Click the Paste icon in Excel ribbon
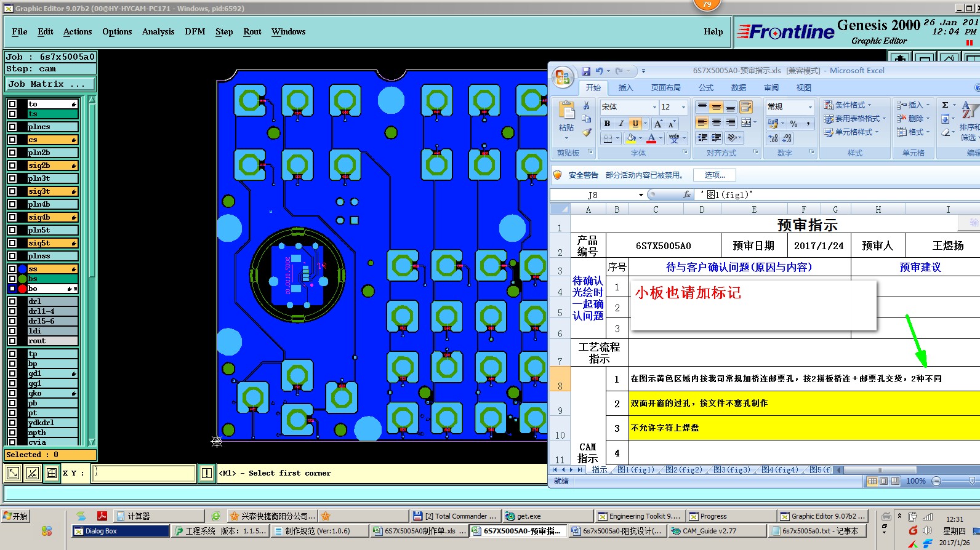Screen dimensions: 980x550 [566, 111]
